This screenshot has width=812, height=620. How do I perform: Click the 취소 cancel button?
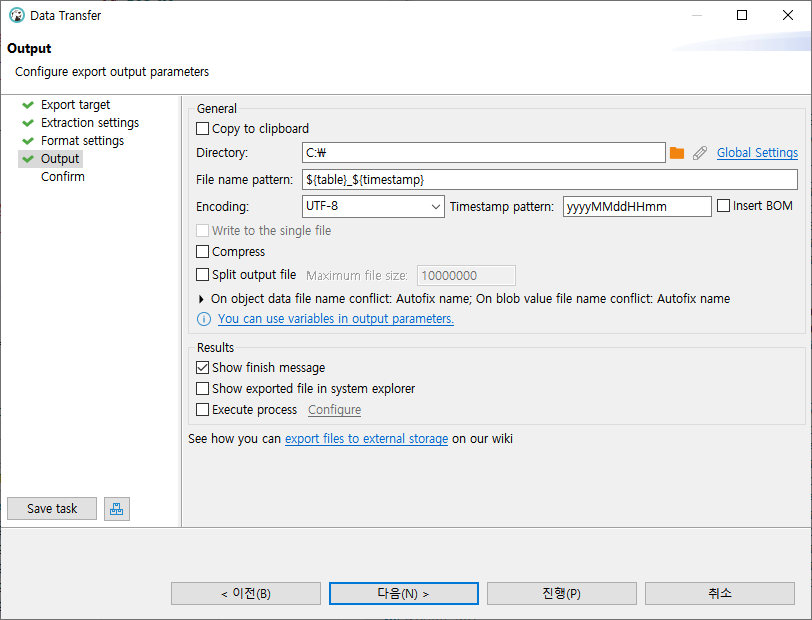720,594
